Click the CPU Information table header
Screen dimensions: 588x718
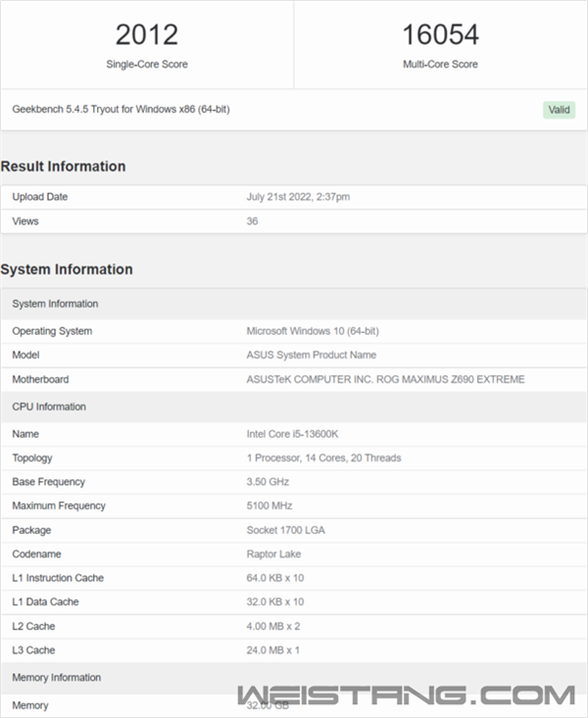(49, 407)
